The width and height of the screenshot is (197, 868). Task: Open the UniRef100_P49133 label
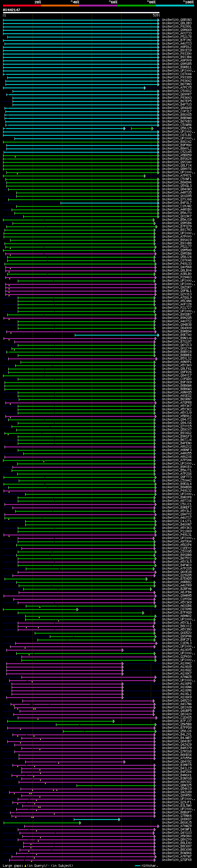pos(177,264)
